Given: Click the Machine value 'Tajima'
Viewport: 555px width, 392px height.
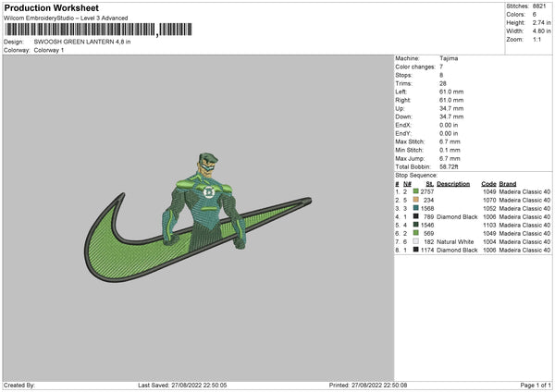Looking at the screenshot, I should (x=449, y=58).
